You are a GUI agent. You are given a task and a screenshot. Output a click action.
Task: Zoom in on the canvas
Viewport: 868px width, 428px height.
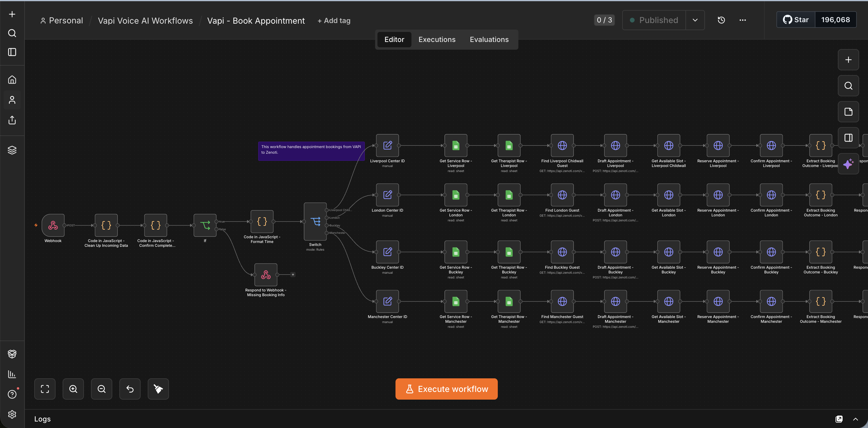(x=73, y=389)
